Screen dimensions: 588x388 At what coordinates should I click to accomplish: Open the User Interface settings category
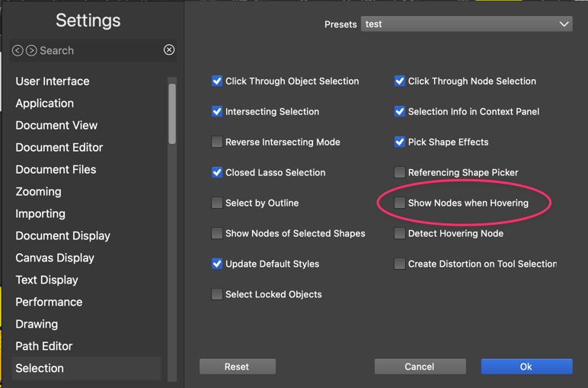(53, 81)
